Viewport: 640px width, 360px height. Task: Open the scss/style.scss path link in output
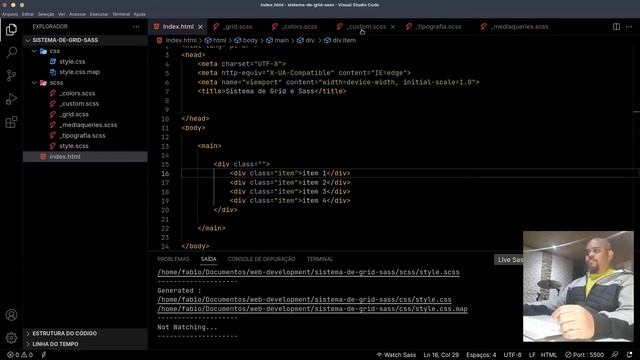[308, 272]
